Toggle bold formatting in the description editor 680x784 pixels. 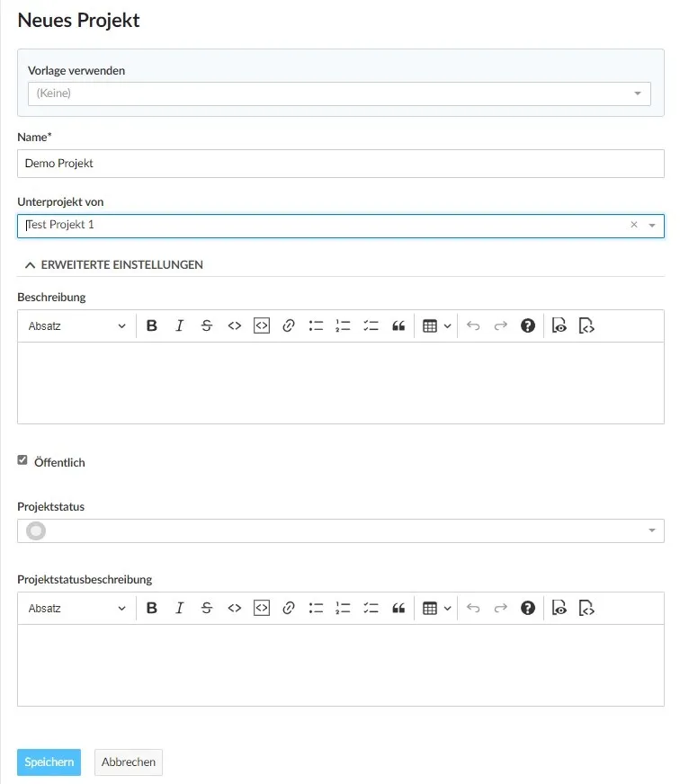(x=151, y=325)
